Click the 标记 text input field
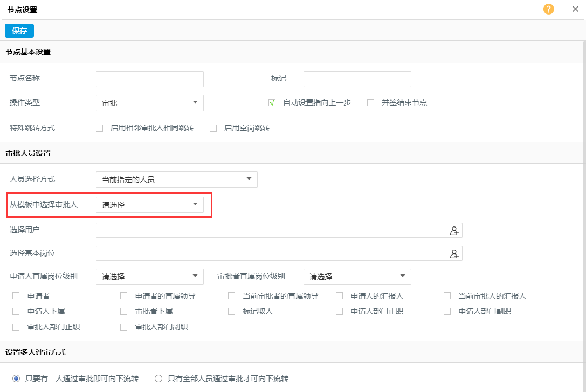This screenshot has height=392, width=586. (x=357, y=79)
